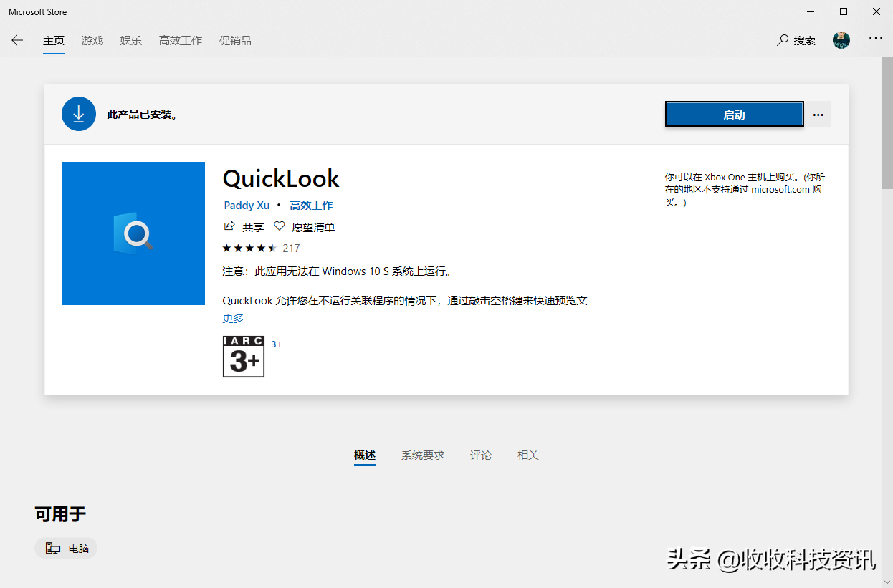Click the PC device icon under 可用于

[x=53, y=549]
